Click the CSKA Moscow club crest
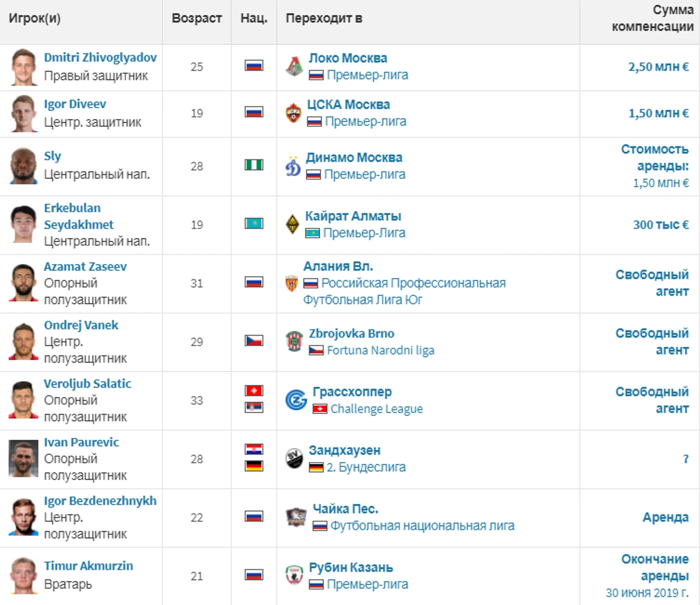This screenshot has height=605, width=700. [x=293, y=113]
